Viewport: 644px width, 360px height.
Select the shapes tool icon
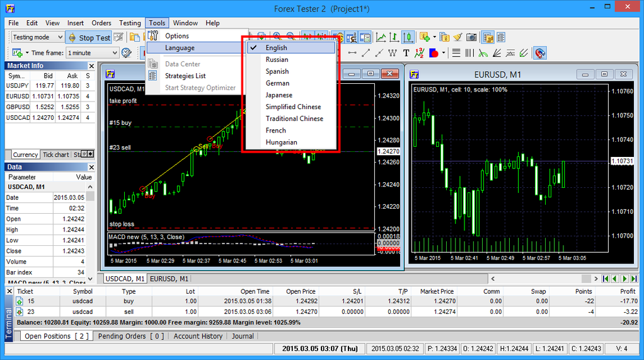pos(434,53)
